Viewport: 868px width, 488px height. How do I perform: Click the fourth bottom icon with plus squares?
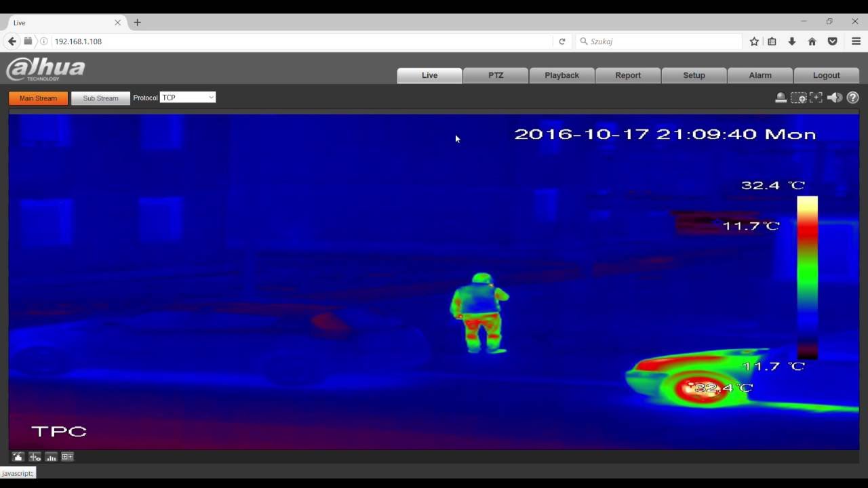(67, 457)
